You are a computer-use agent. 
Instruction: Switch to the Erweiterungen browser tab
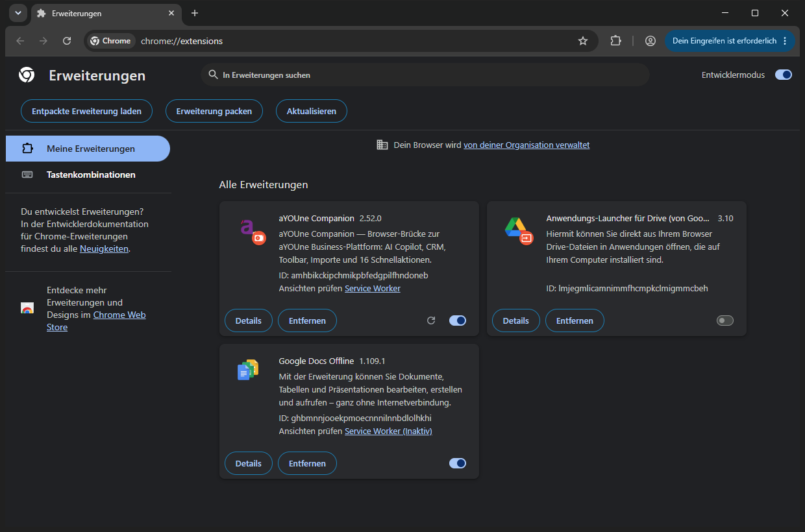point(106,13)
